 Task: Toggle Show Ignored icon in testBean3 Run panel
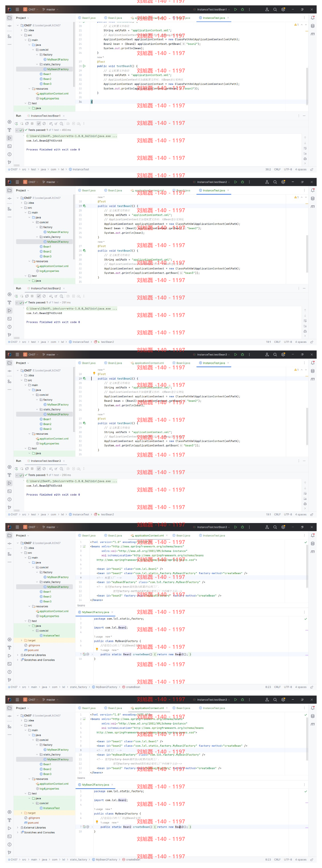click(44, 469)
